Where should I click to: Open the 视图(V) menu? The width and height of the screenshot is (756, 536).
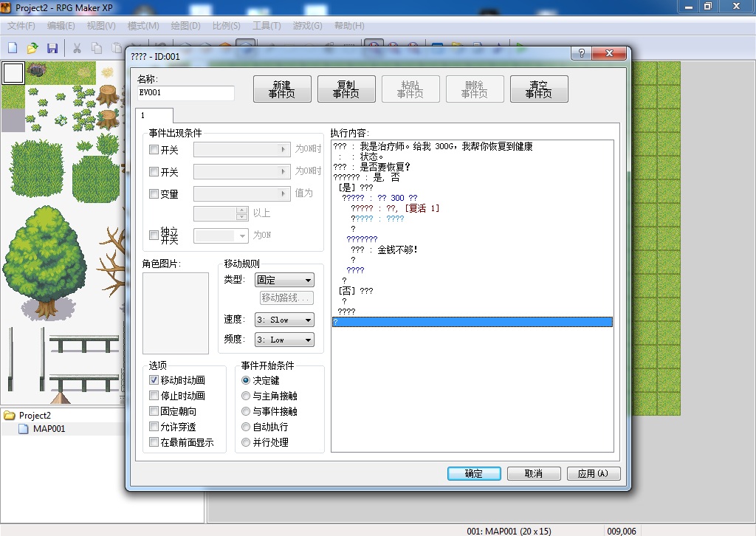(x=101, y=26)
